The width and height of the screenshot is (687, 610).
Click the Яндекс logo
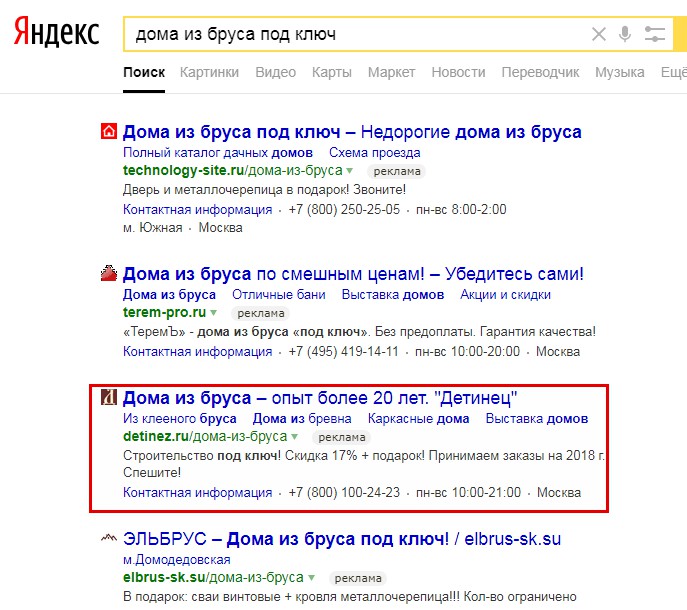point(57,32)
